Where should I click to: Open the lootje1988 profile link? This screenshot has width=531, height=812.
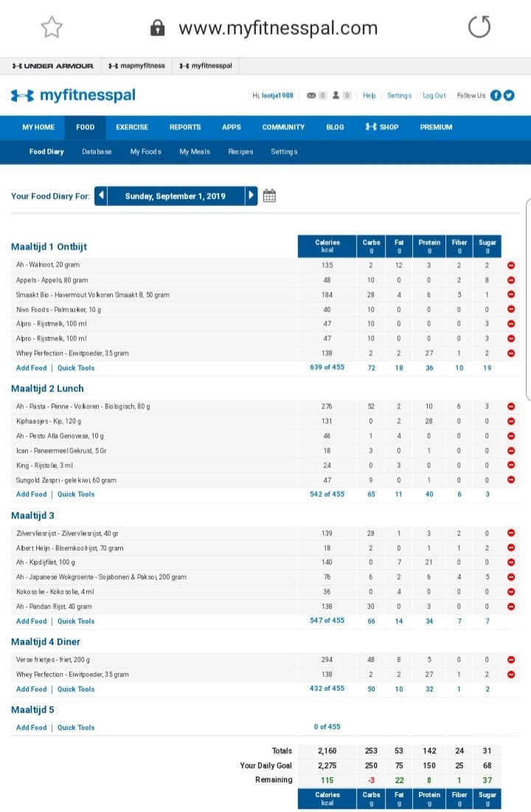tap(277, 96)
